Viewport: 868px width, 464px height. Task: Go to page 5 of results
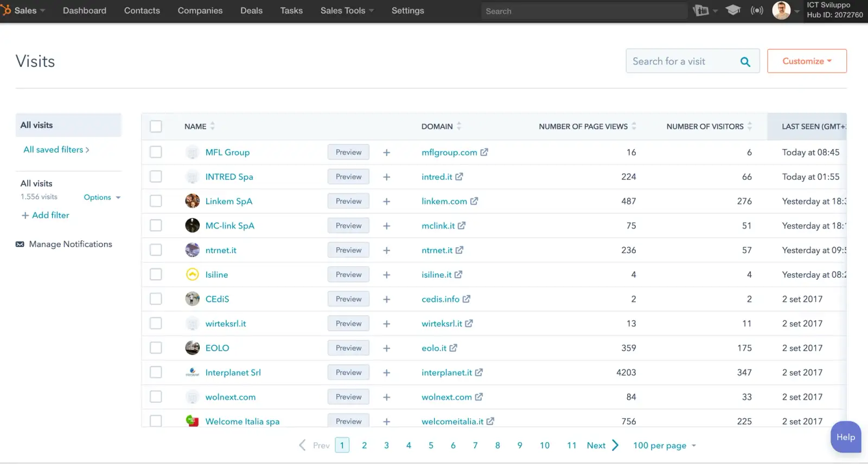[x=431, y=445]
